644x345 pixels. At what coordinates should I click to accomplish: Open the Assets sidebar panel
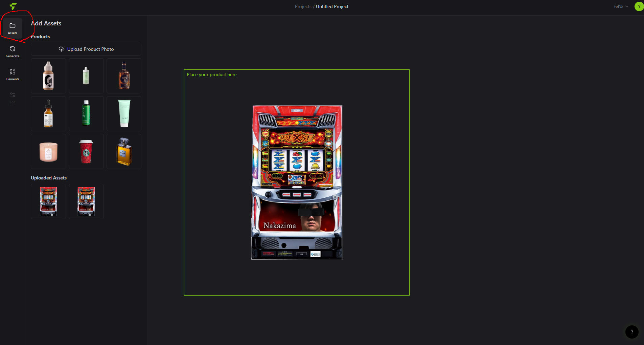(x=13, y=28)
